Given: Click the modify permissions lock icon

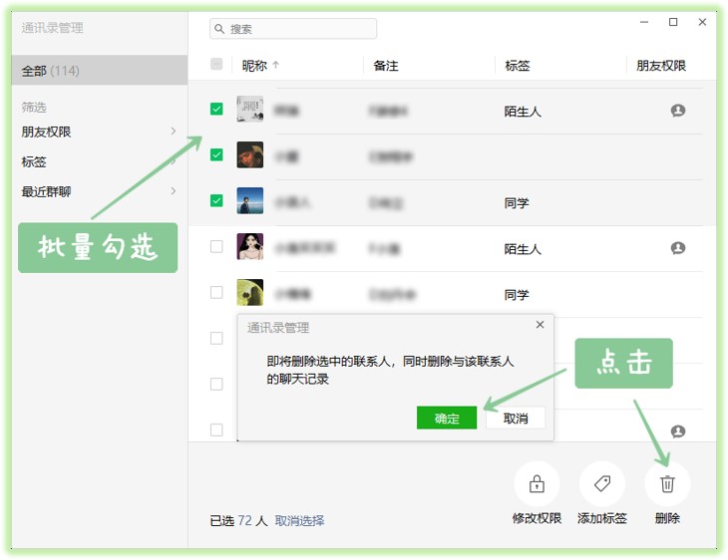Looking at the screenshot, I should click(x=537, y=484).
